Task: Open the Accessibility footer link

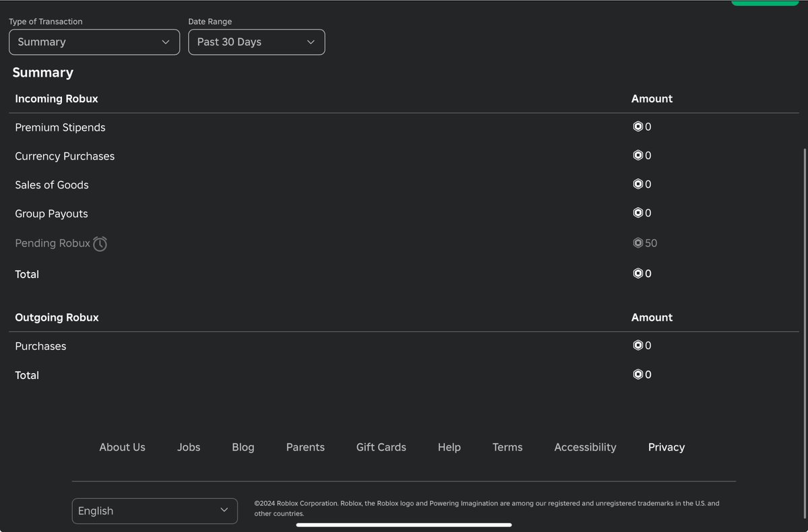Action: [586, 448]
